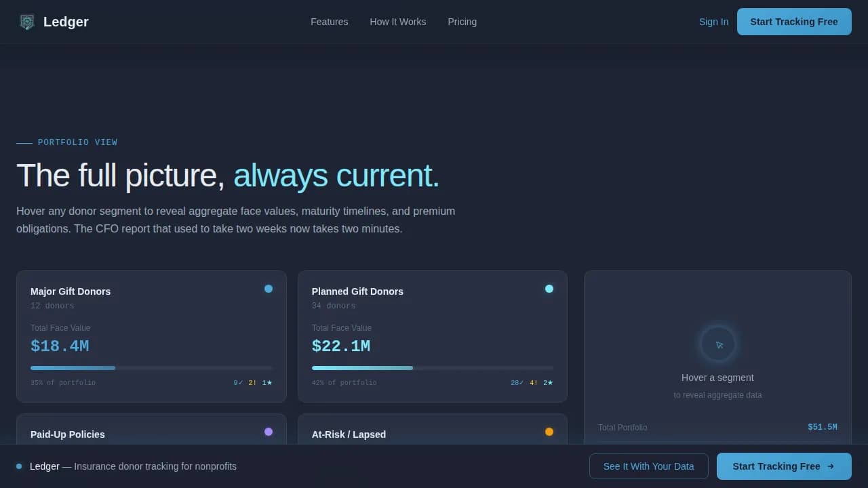
Task: Click the 28✓ status count on Planned Gift card
Action: click(x=517, y=383)
